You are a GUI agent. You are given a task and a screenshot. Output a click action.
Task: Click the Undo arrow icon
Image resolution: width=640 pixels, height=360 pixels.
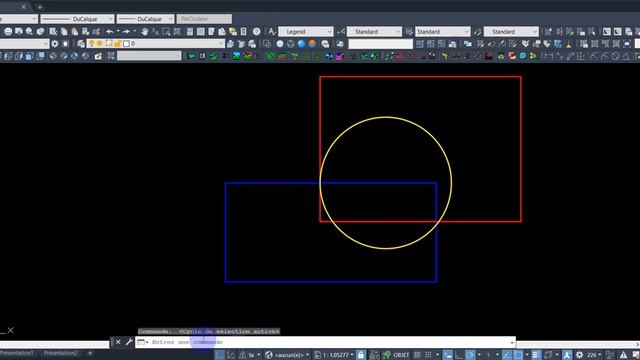click(x=110, y=31)
